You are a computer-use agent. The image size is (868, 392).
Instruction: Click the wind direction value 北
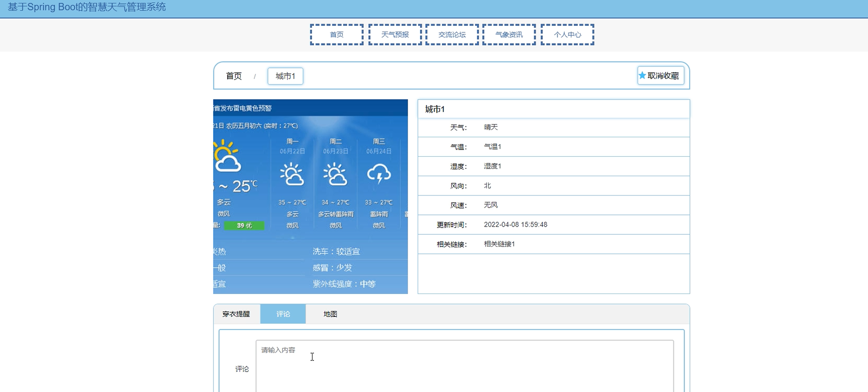click(488, 186)
